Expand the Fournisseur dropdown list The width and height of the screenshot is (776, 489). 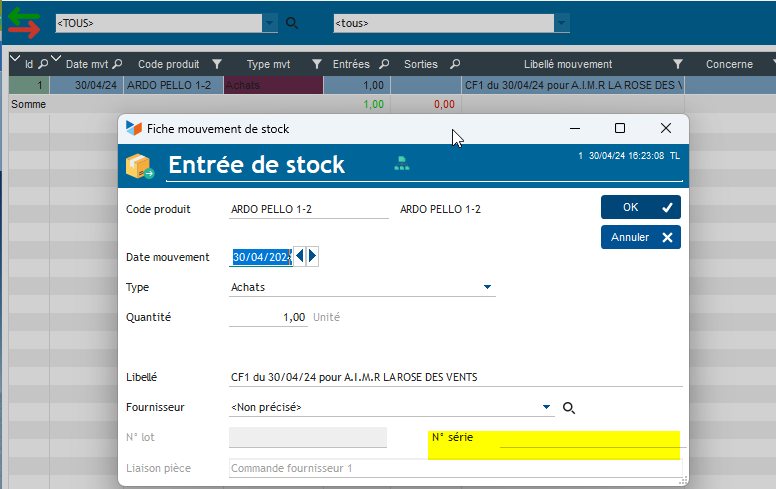(x=547, y=407)
